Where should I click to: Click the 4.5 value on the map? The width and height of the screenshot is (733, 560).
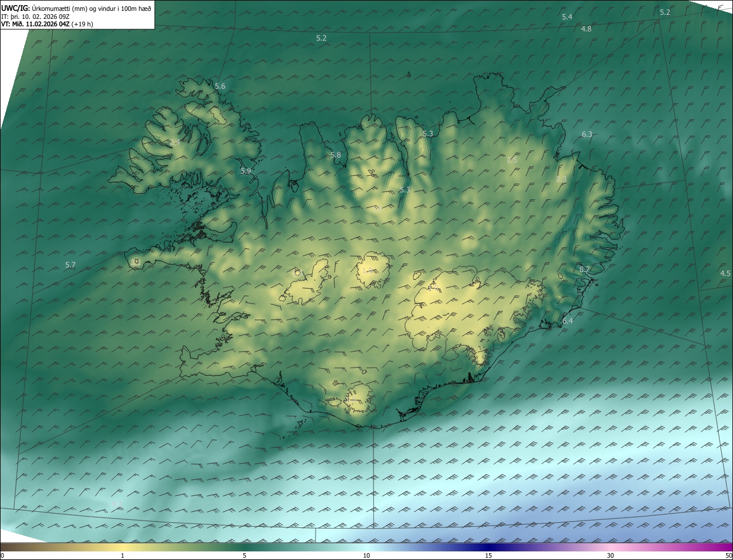point(725,274)
